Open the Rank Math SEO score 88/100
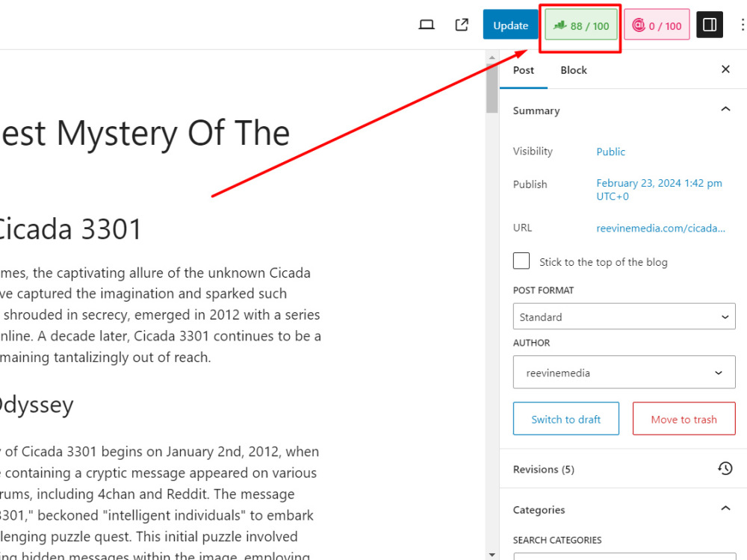The width and height of the screenshot is (747, 560). pyautogui.click(x=580, y=25)
